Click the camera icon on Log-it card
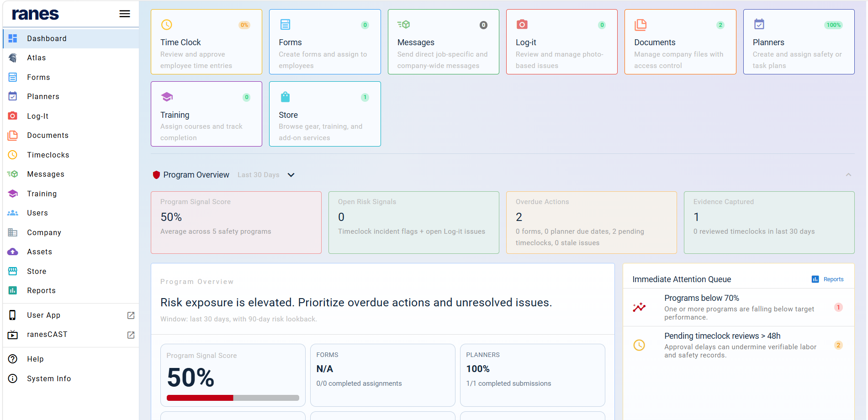Screen dimensions: 868x420 coord(522,24)
